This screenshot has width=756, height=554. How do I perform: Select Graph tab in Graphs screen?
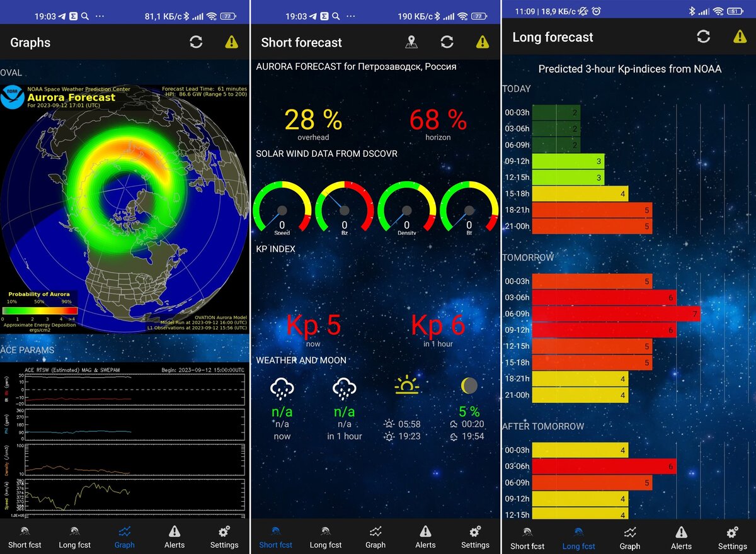pos(124,537)
